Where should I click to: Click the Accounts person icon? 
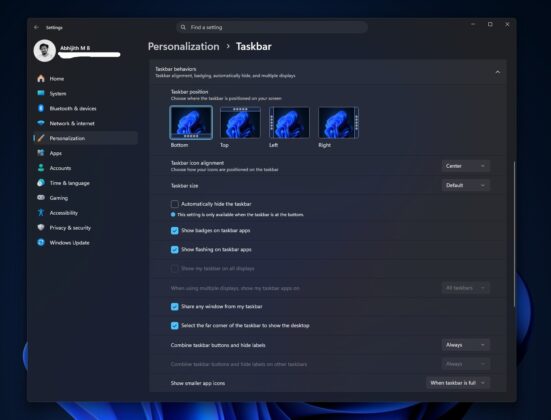click(41, 168)
